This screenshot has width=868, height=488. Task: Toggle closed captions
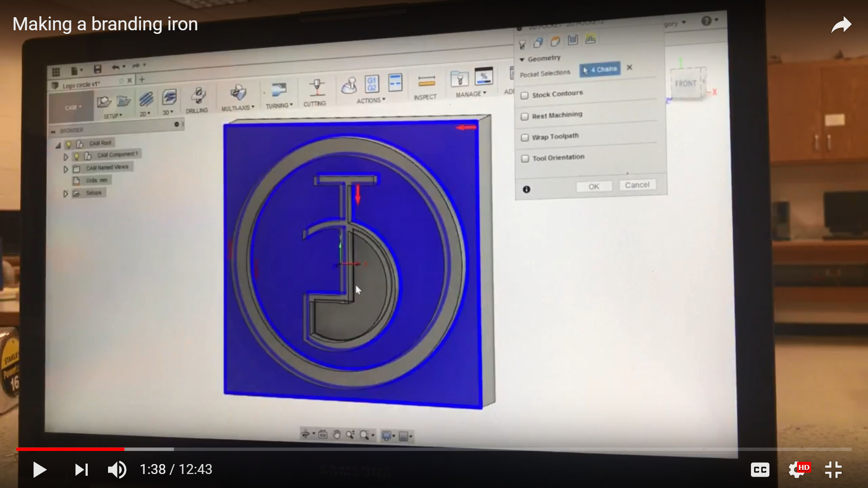click(760, 470)
